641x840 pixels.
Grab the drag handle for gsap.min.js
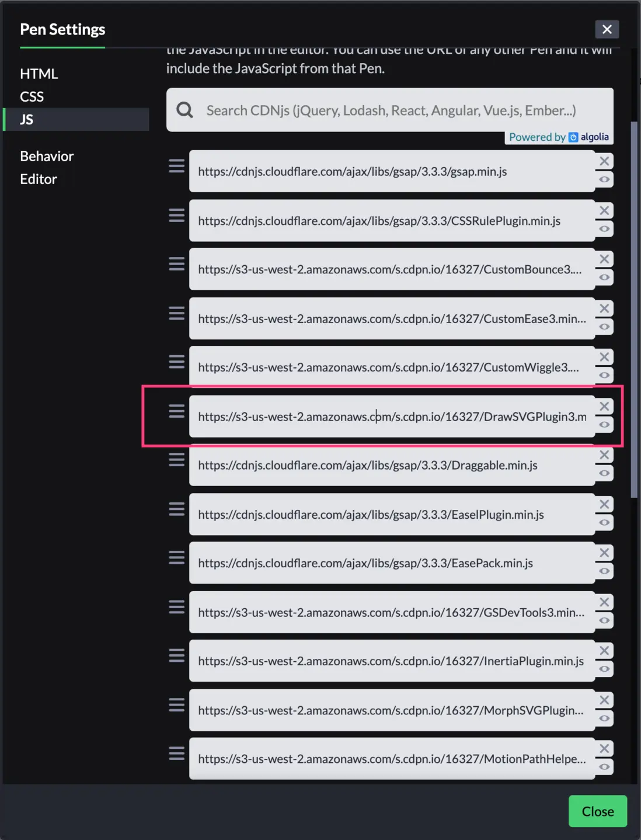(x=176, y=166)
